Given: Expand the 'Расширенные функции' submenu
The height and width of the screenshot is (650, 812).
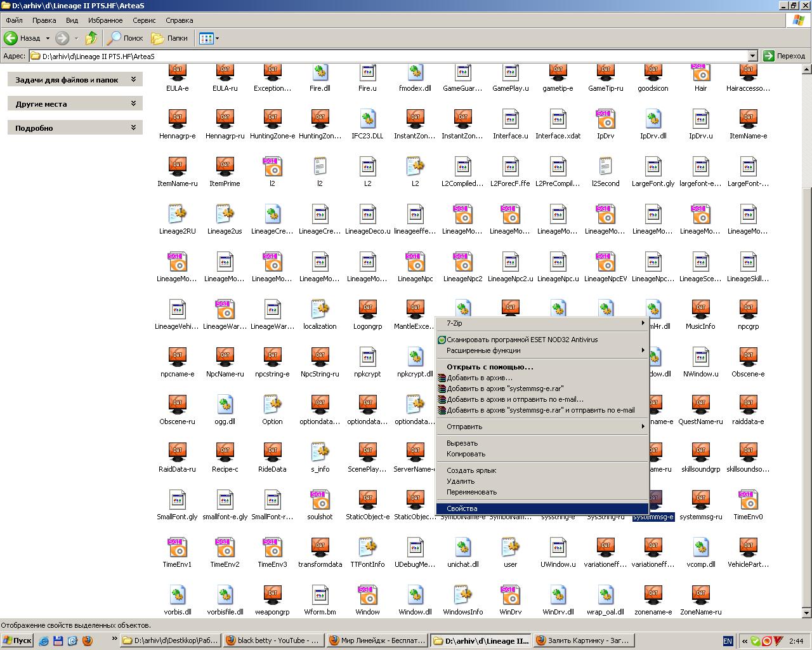Looking at the screenshot, I should pos(542,350).
